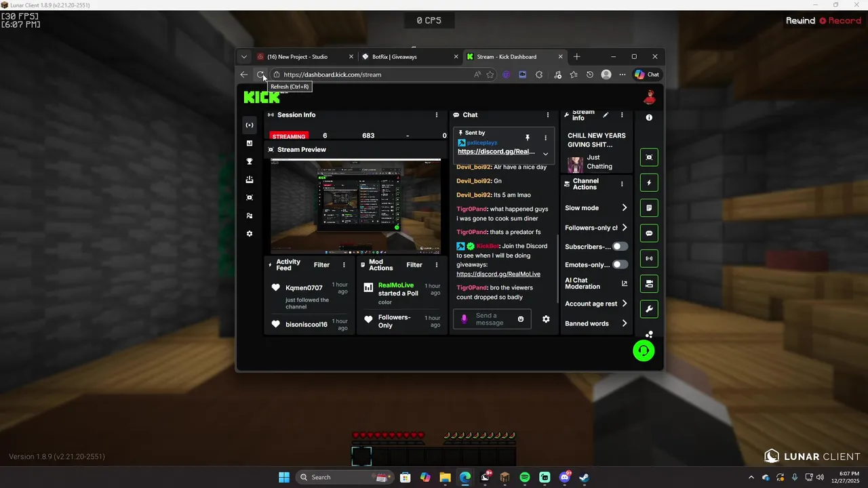Click the Windows Start button
This screenshot has height=488, width=868.
coord(284,477)
